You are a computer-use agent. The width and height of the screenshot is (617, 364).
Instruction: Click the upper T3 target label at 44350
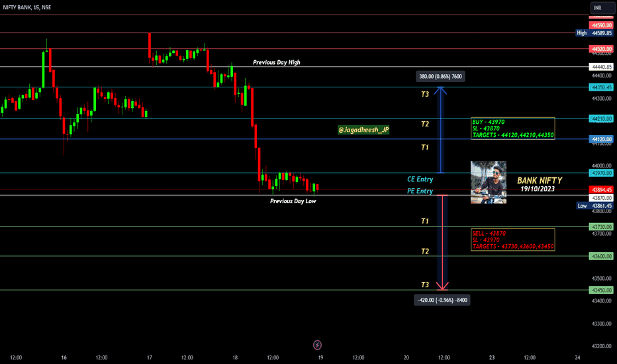click(425, 94)
